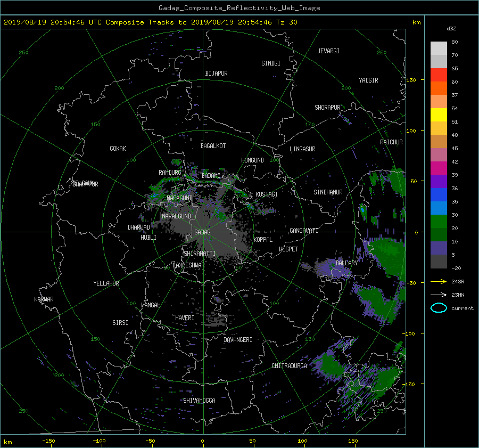This screenshot has width=479, height=448.
Task: Select the HOSPET city label
Action: coord(288,249)
